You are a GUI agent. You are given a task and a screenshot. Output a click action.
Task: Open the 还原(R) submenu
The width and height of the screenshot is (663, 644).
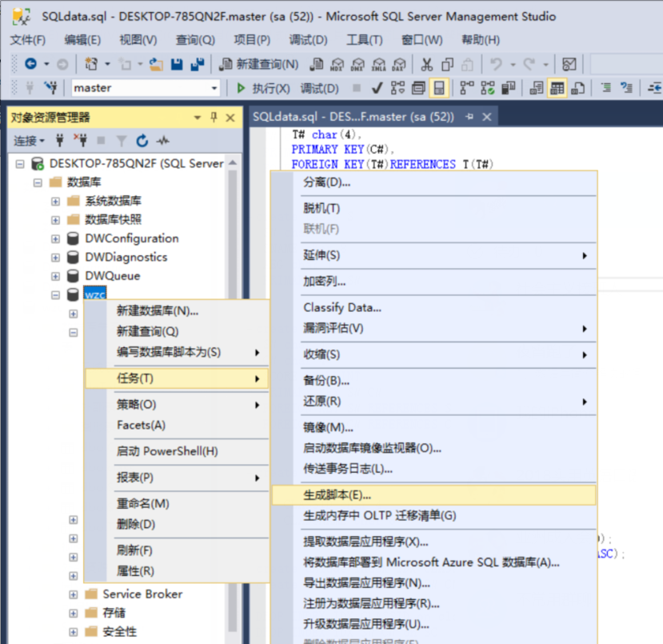[433, 402]
